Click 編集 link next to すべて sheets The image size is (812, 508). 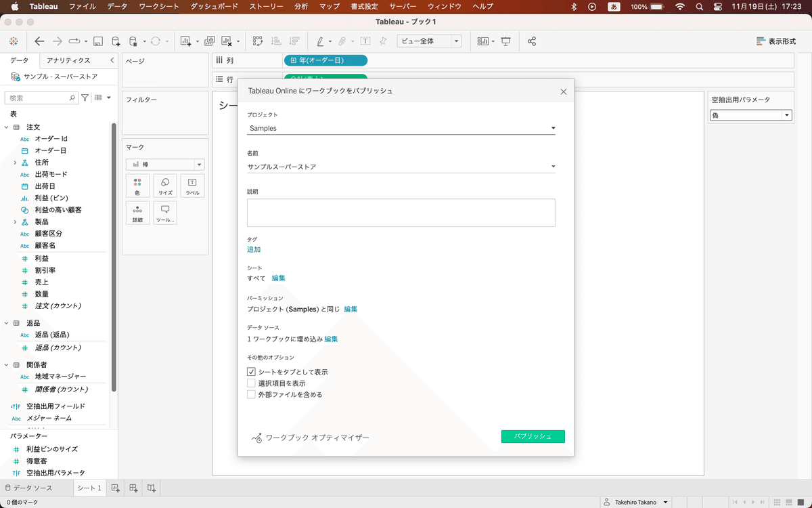[x=279, y=278]
